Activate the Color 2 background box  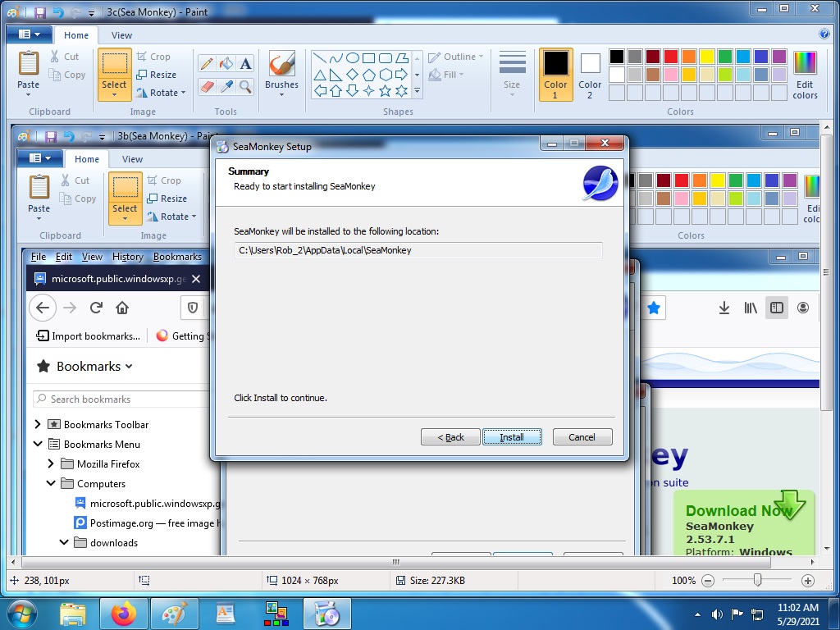click(x=590, y=75)
